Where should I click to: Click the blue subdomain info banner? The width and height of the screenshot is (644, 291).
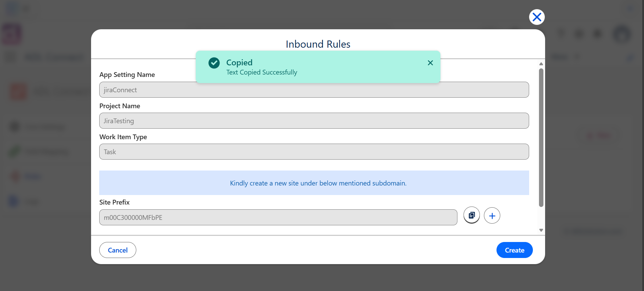(314, 183)
